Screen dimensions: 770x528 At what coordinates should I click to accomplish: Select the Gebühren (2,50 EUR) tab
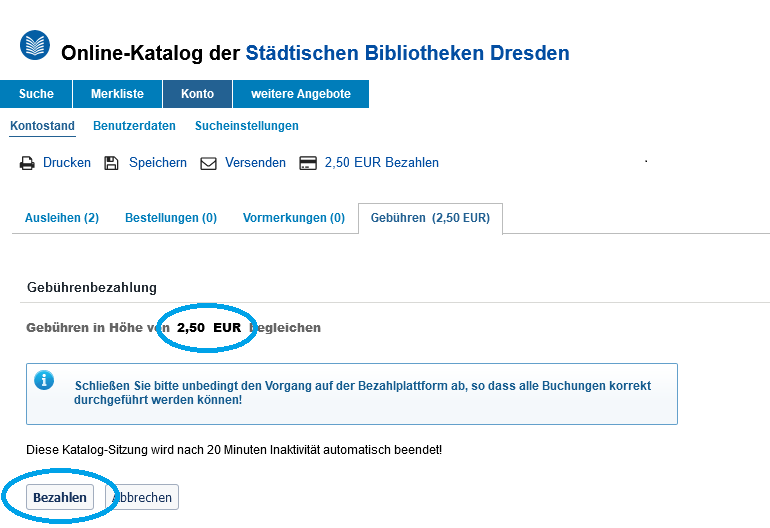(430, 218)
